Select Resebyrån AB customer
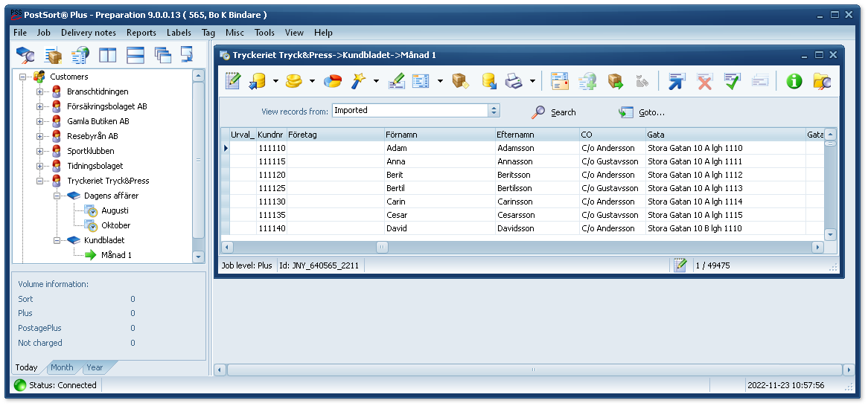This screenshot has width=868, height=406. (x=92, y=136)
